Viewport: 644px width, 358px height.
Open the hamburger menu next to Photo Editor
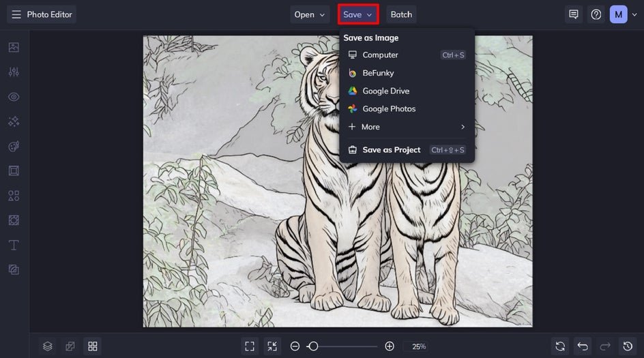point(16,15)
